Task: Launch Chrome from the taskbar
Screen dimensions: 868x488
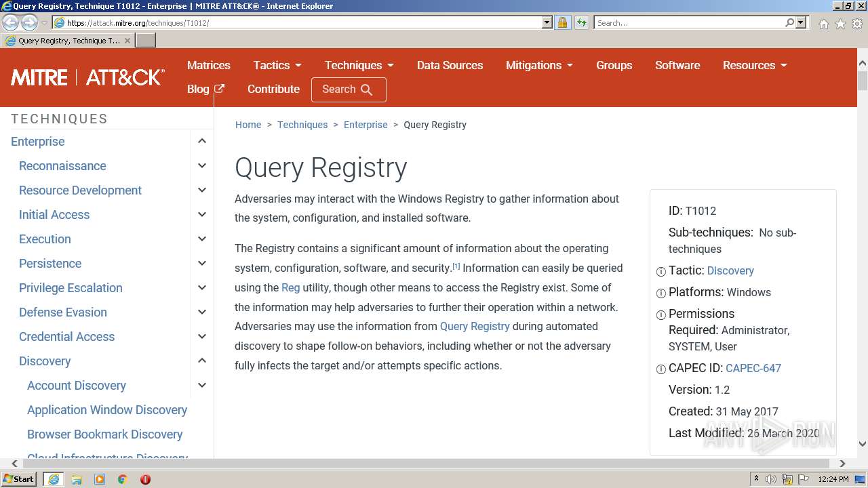Action: [122, 479]
